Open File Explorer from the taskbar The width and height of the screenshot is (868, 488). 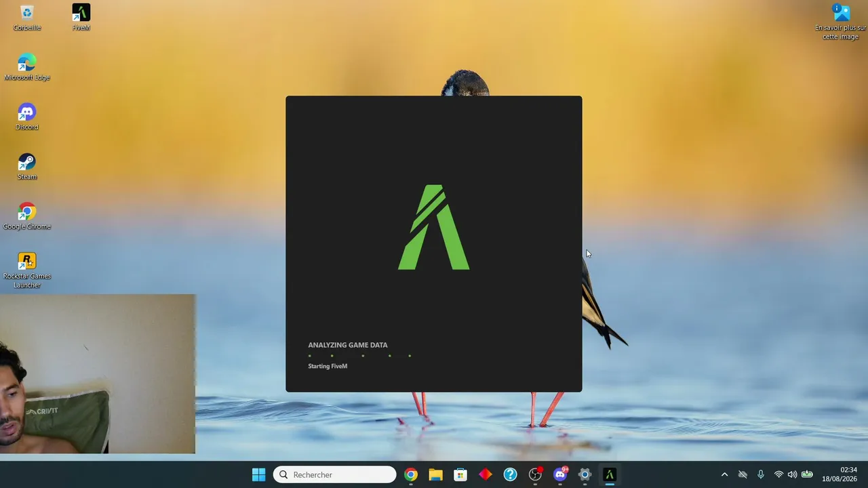(x=435, y=474)
